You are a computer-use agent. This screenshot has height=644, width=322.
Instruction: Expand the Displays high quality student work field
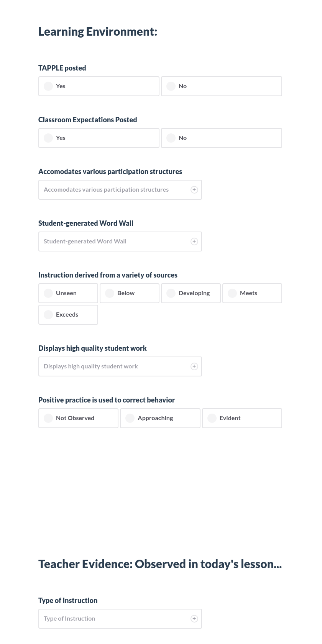[194, 366]
